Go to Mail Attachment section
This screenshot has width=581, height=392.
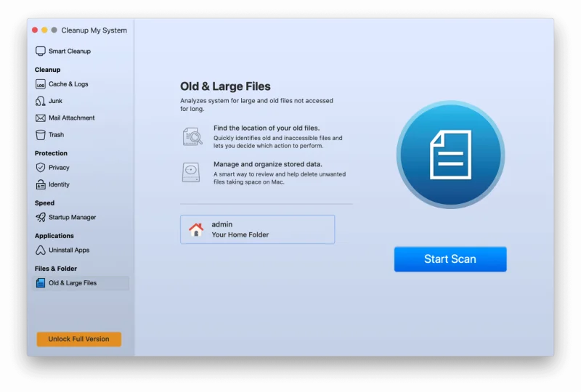pos(71,118)
